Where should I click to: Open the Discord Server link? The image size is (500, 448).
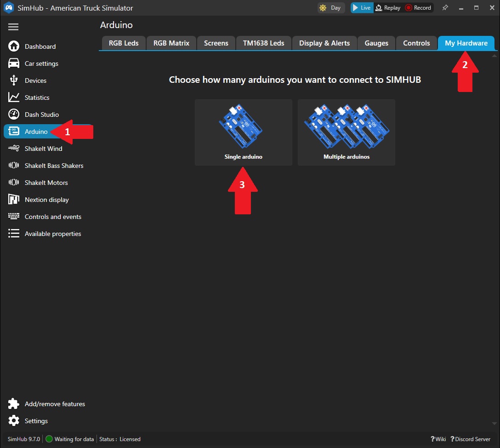point(470,439)
